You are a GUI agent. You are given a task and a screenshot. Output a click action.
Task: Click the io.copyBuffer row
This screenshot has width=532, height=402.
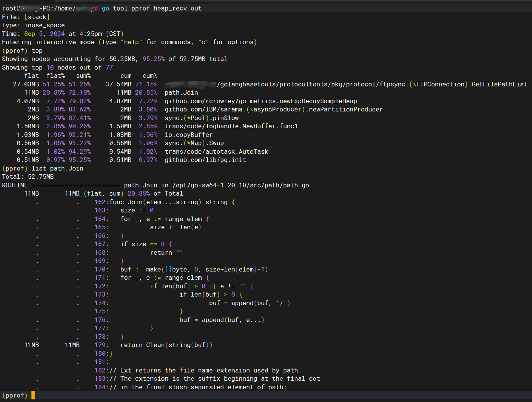click(188, 135)
